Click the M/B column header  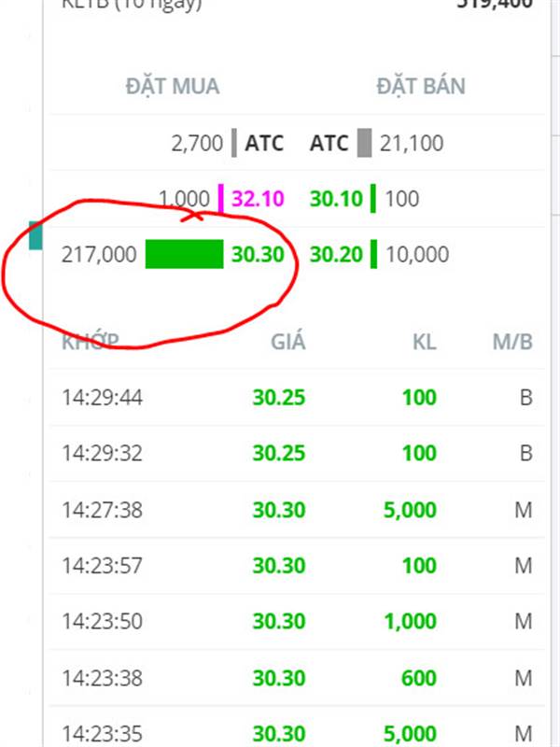(512, 342)
